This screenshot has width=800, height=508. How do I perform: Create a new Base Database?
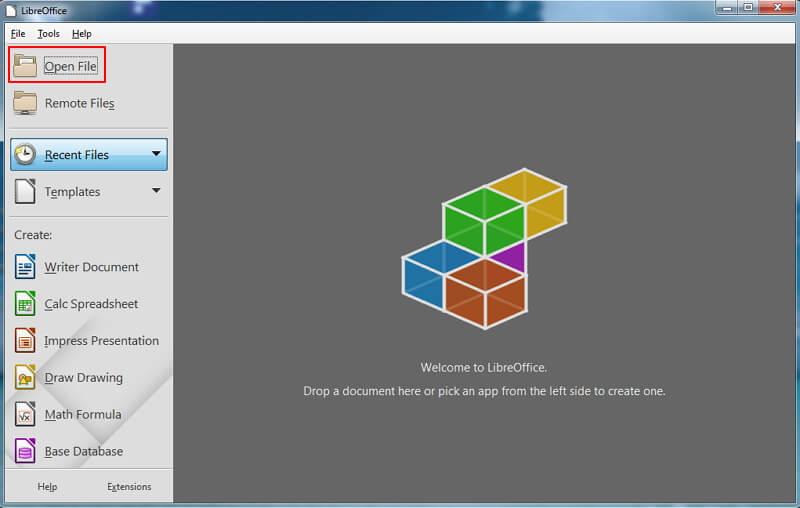point(84,451)
